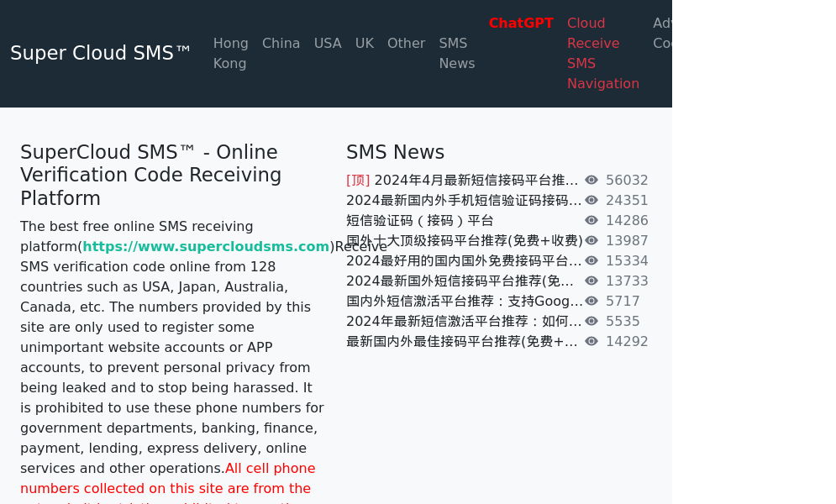Image resolution: width=836 pixels, height=504 pixels.
Task: Click the eye icon beside 24351 views
Action: coord(592,200)
